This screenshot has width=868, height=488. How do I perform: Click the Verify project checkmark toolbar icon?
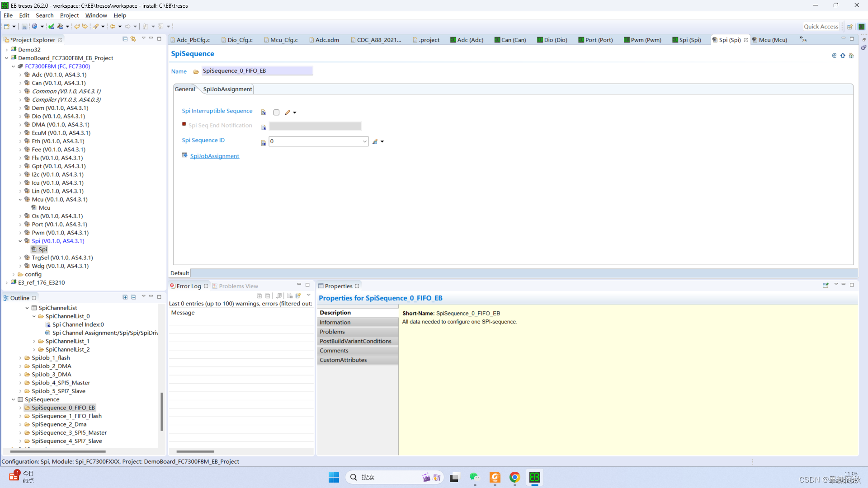tap(51, 27)
